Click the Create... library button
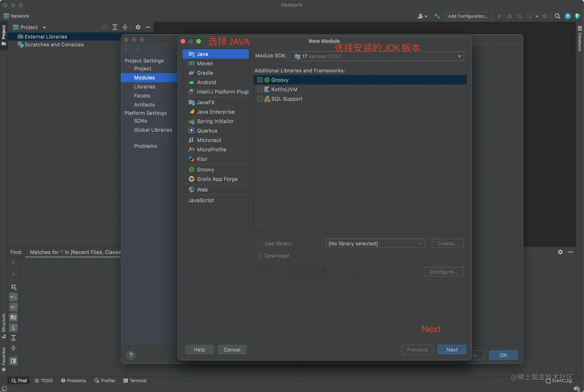The image size is (584, 392). tap(447, 244)
